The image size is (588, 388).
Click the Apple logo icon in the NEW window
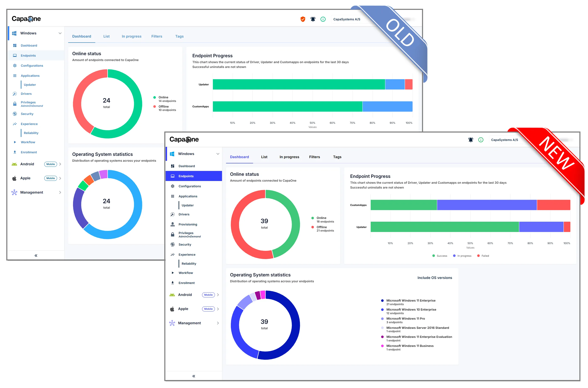click(172, 309)
